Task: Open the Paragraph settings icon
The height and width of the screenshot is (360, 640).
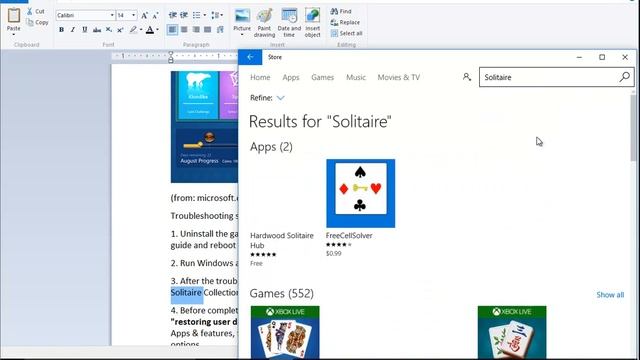Action: click(x=220, y=29)
